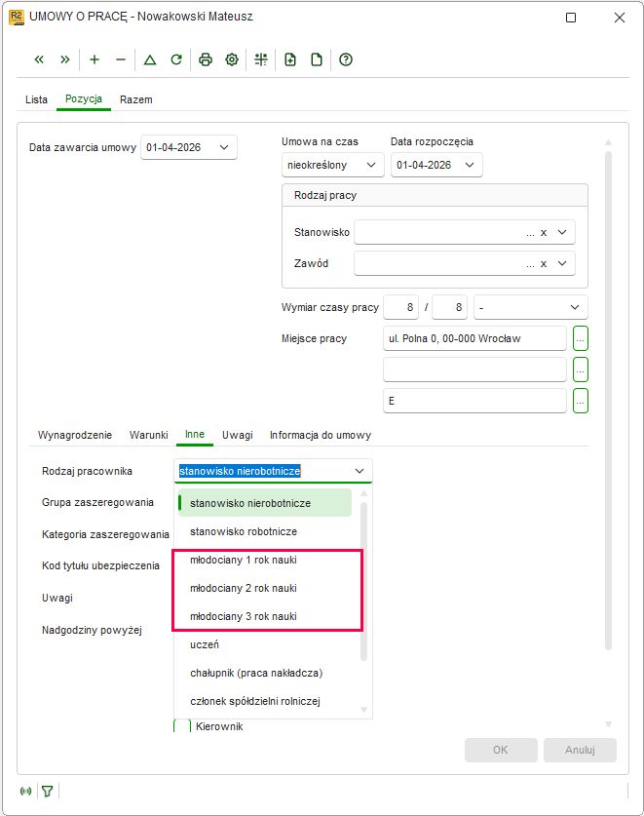Open Stanowisko lookup with its ellipsis
Image resolution: width=644 pixels, height=816 pixels.
click(530, 234)
